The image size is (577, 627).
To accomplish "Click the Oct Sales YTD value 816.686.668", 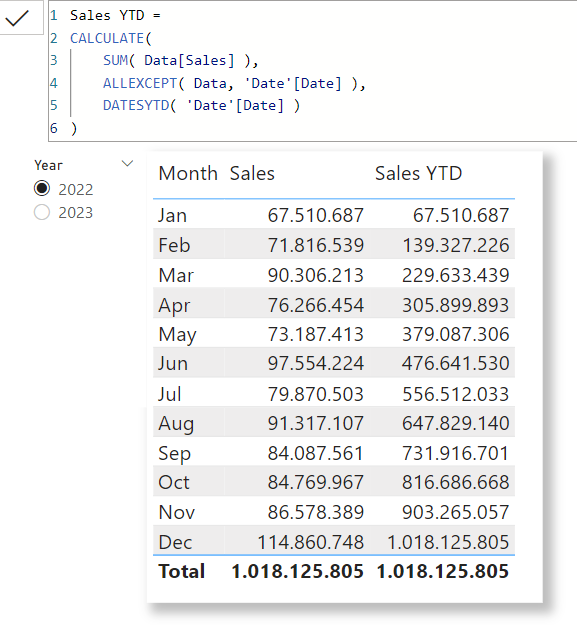I will [455, 482].
